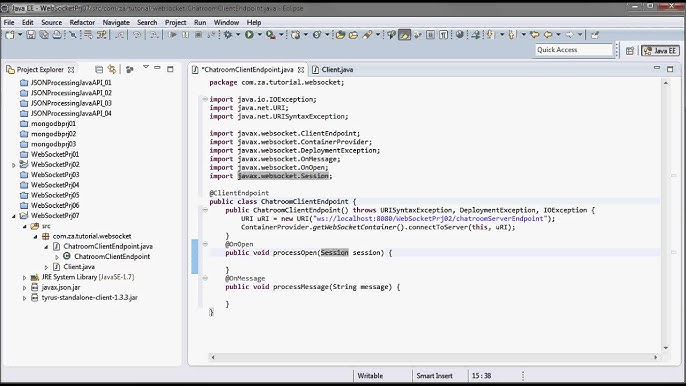Open Client.java in Project Explorer
This screenshot has height=386, width=686.
(x=79, y=267)
